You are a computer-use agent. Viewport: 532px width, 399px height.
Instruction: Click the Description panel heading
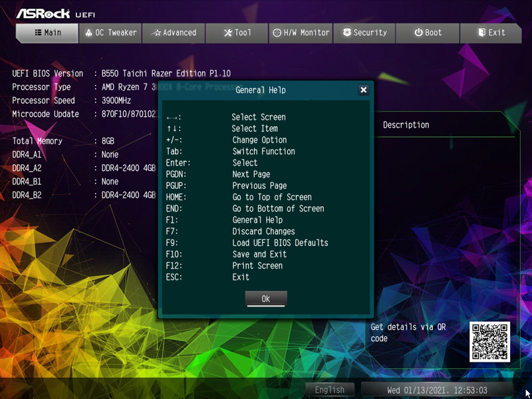pyautogui.click(x=406, y=125)
